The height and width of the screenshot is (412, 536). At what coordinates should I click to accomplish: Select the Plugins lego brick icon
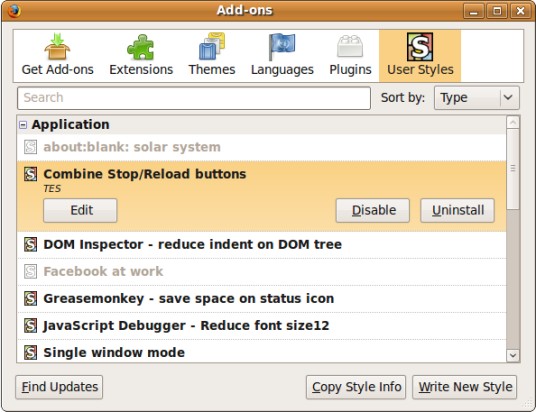coord(350,46)
